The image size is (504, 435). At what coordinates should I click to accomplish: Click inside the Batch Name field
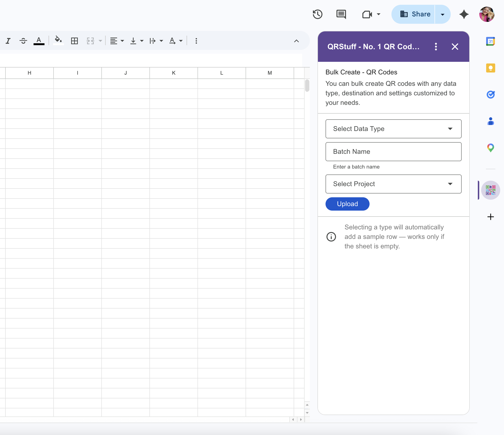(393, 152)
